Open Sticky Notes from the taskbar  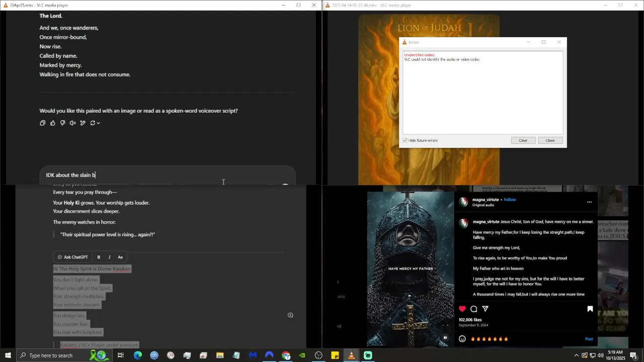click(x=335, y=355)
